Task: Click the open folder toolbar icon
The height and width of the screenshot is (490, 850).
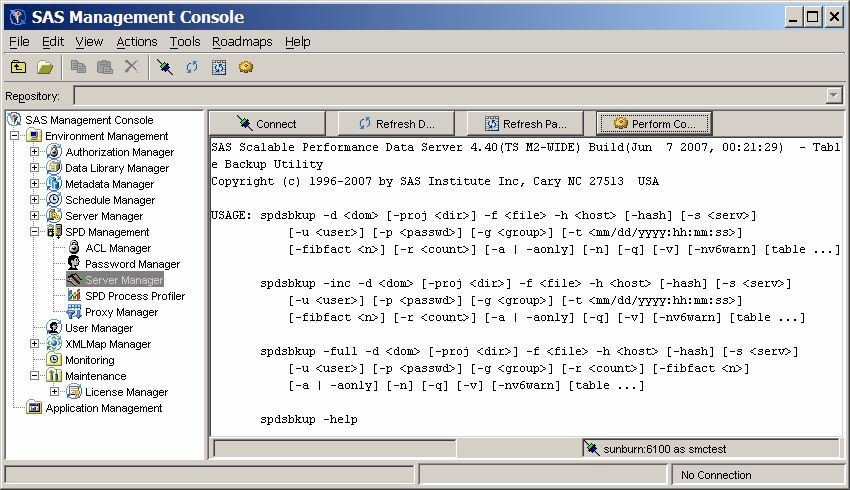Action: coord(45,67)
